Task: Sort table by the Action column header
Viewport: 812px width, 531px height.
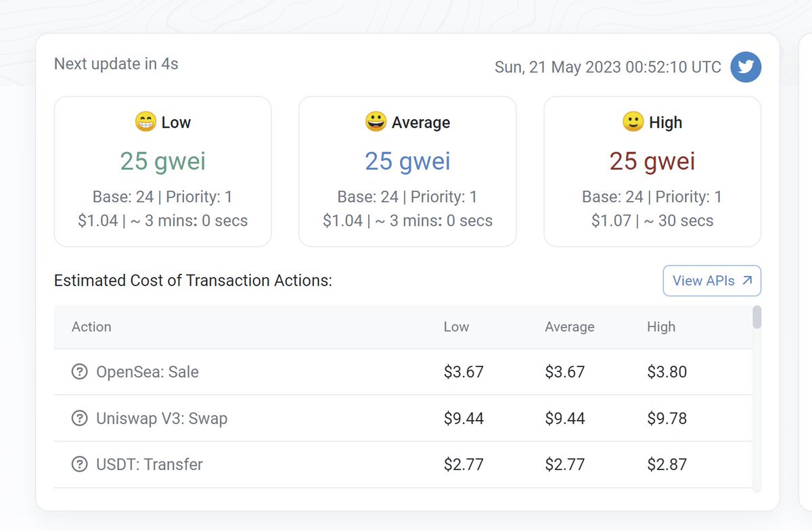Action: pyautogui.click(x=91, y=327)
